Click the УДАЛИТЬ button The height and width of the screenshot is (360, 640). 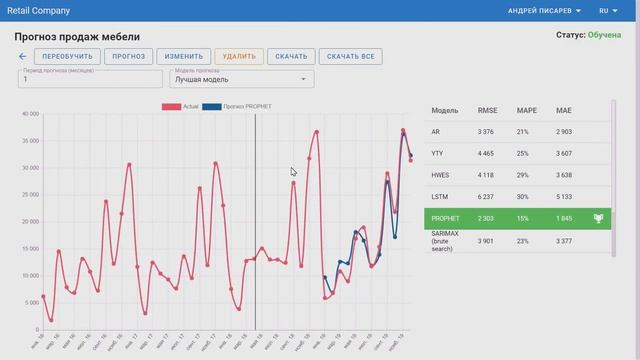pos(239,56)
